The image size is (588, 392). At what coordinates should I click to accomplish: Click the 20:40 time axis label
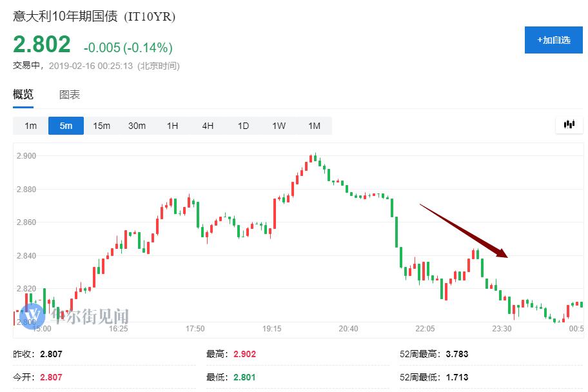click(348, 329)
